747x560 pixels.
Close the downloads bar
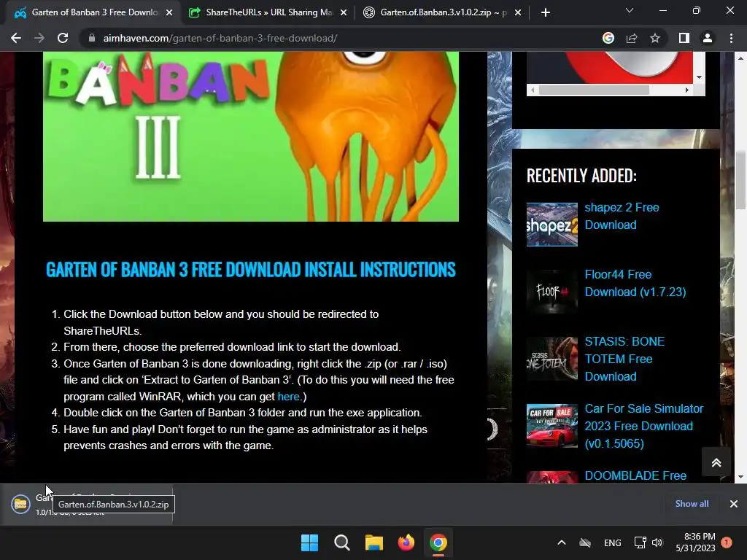point(734,503)
